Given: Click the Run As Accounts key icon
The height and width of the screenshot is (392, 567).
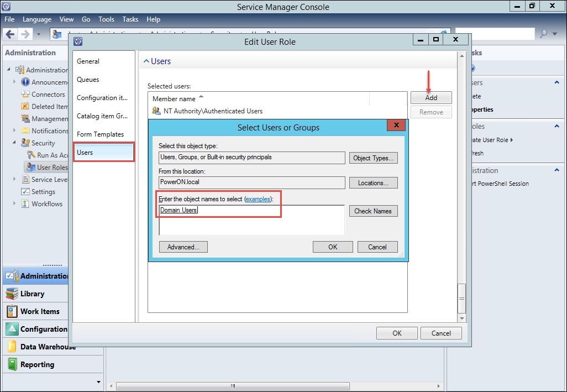Looking at the screenshot, I should (x=31, y=155).
